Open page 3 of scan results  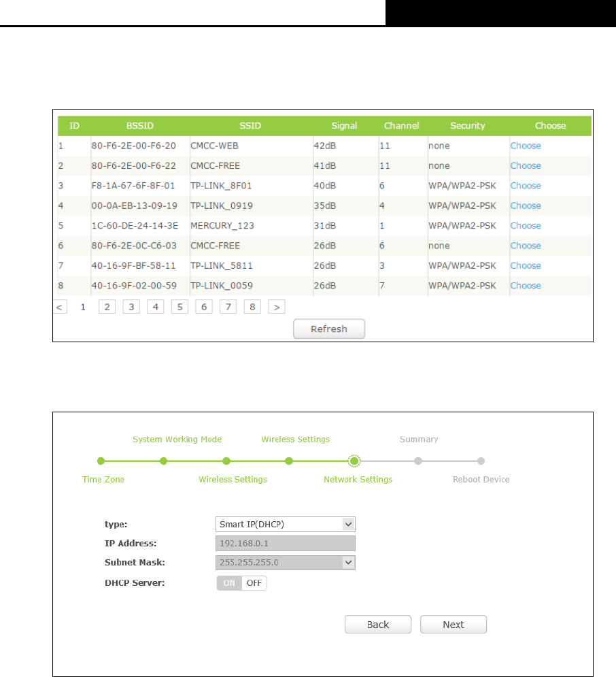(131, 307)
